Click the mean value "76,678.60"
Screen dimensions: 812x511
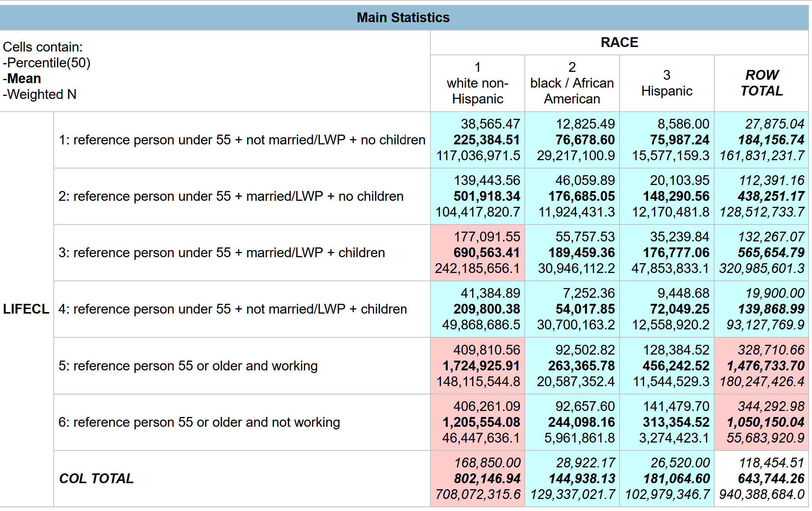click(x=585, y=140)
